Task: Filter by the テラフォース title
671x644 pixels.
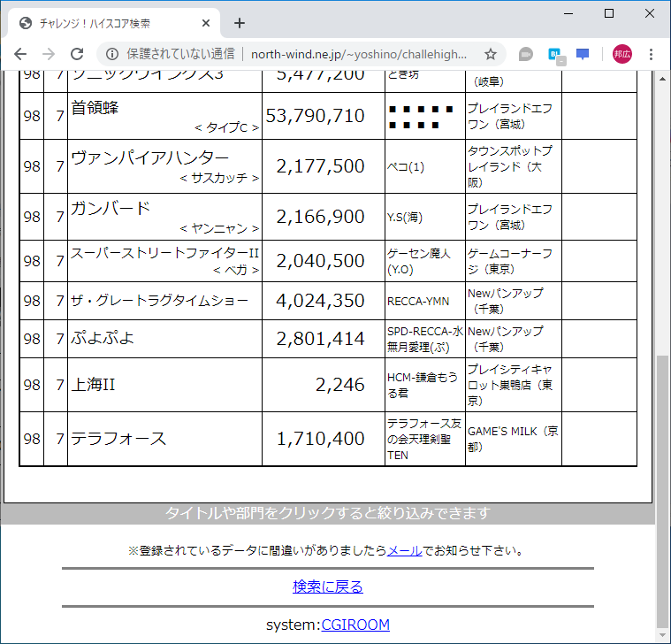Action: pyautogui.click(x=118, y=439)
